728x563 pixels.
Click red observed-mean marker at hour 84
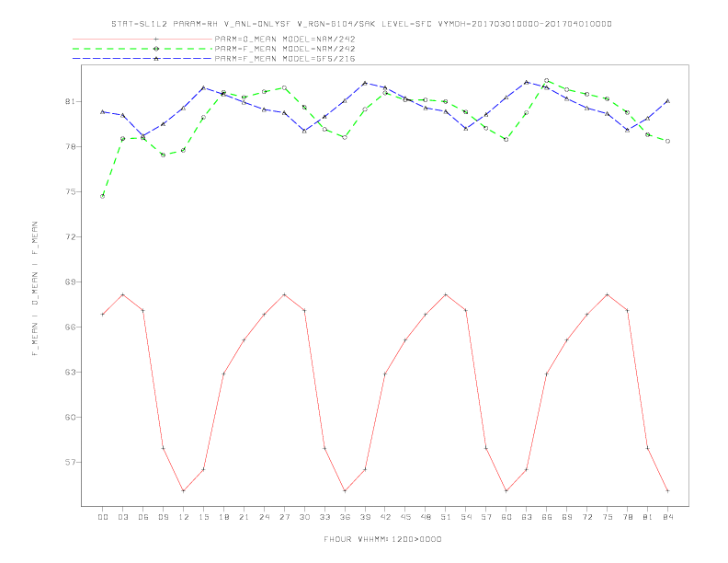667,490
